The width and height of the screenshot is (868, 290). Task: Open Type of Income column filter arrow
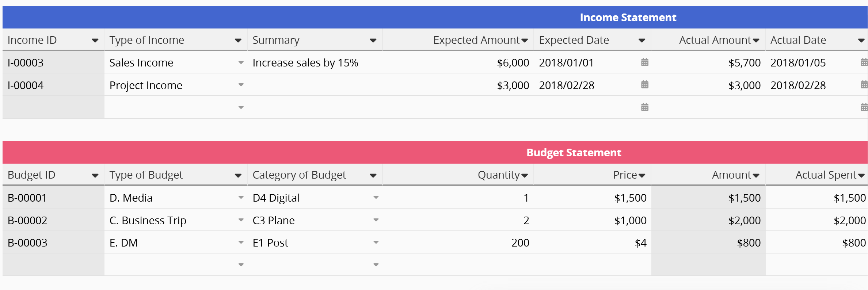pos(238,41)
